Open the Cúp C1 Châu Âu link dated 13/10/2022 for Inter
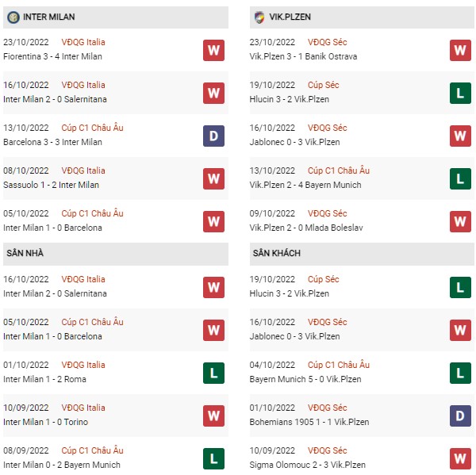 [x=92, y=128]
